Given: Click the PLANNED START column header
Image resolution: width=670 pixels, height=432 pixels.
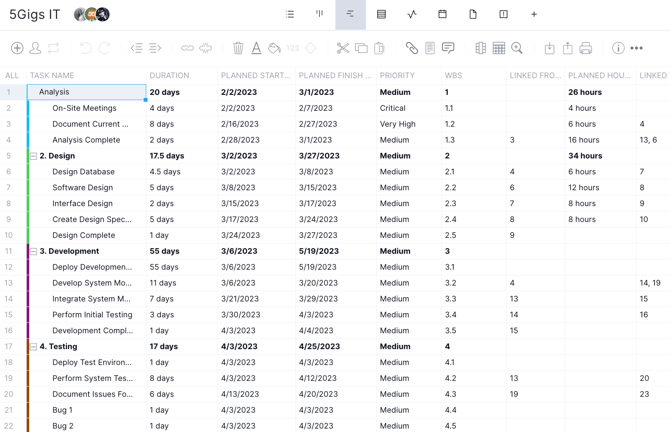Looking at the screenshot, I should click(x=256, y=76).
